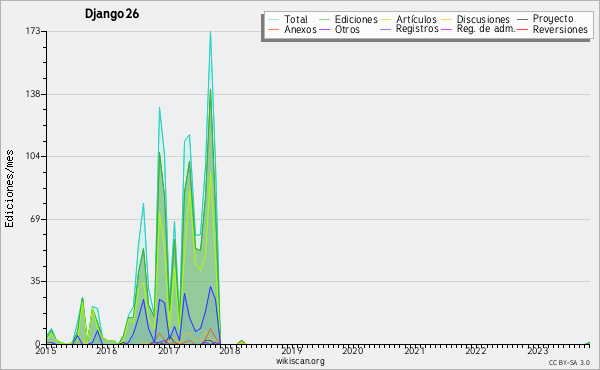The width and height of the screenshot is (600, 370).
Task: Click the chart title Django 26
Action: click(112, 14)
